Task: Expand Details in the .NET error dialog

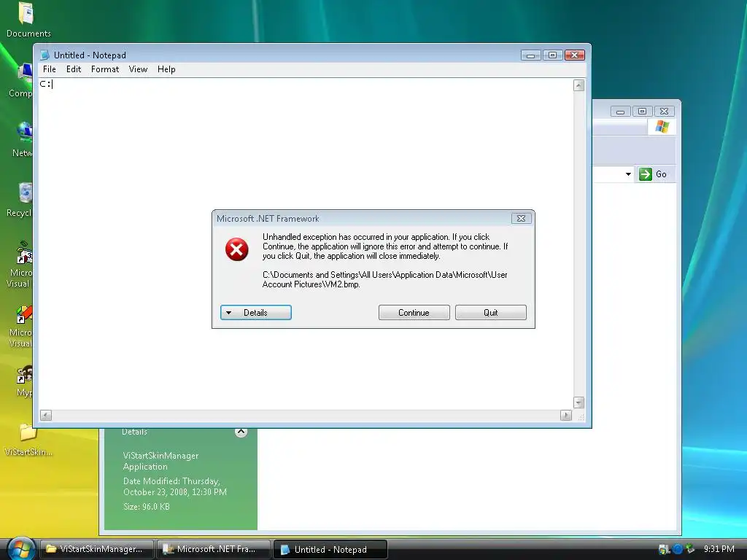Action: (256, 312)
